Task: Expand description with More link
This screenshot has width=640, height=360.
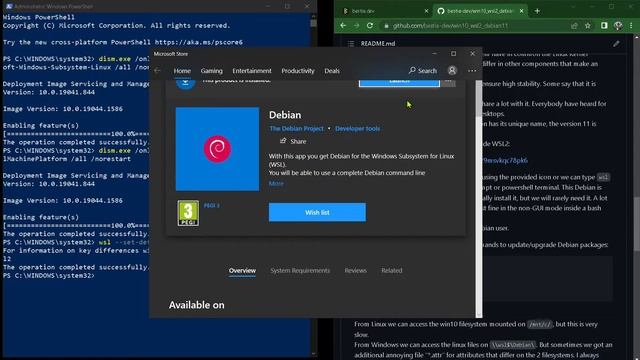Action: (276, 184)
